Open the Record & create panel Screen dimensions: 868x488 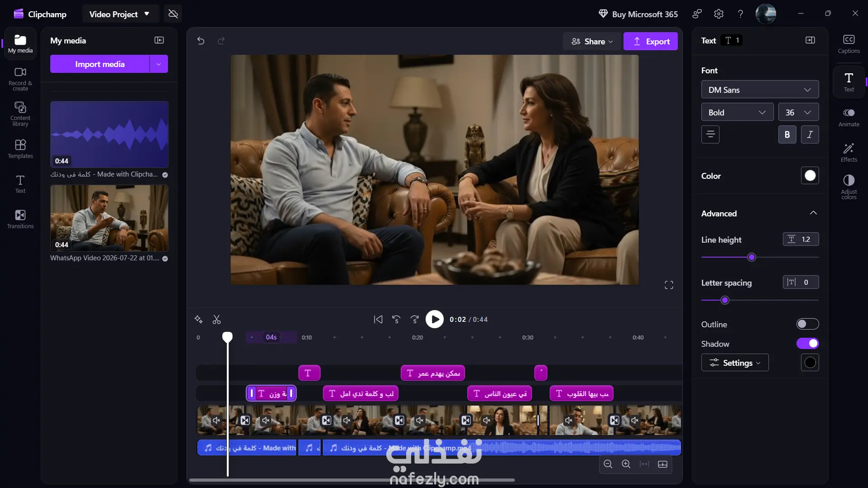tap(20, 79)
